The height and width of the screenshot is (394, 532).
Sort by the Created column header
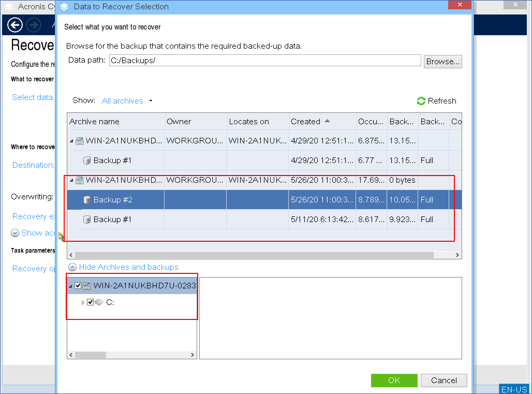306,122
